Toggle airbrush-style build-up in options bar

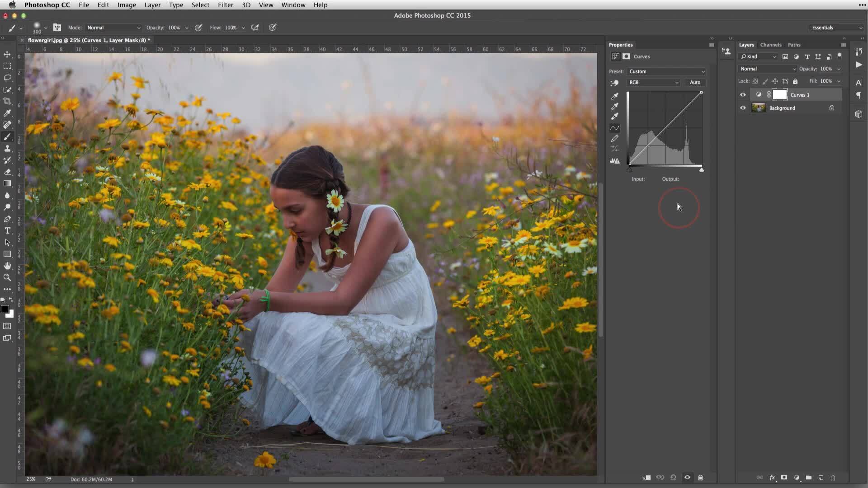[255, 28]
